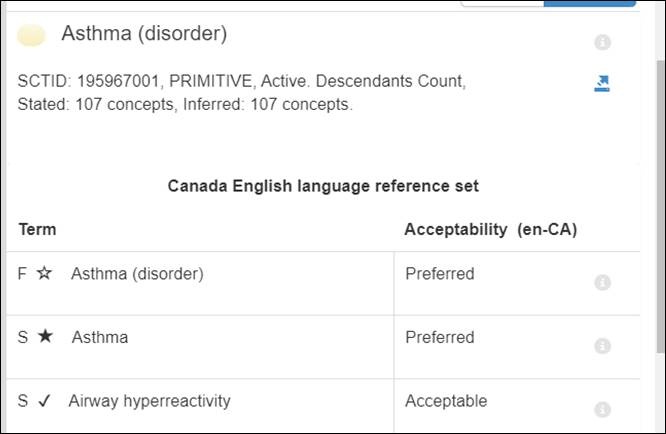The width and height of the screenshot is (666, 434).
Task: Click the filled star next to Asthma
Action: [45, 336]
